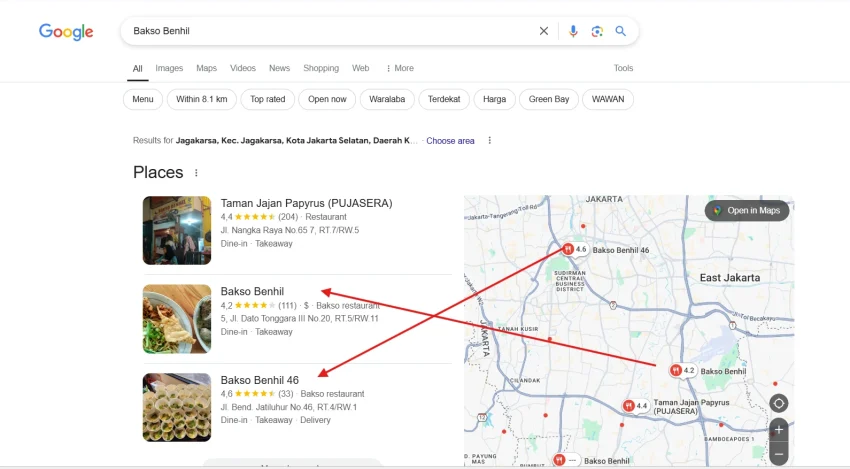
Task: Open the three-dot menu beside Choose area
Action: 490,140
